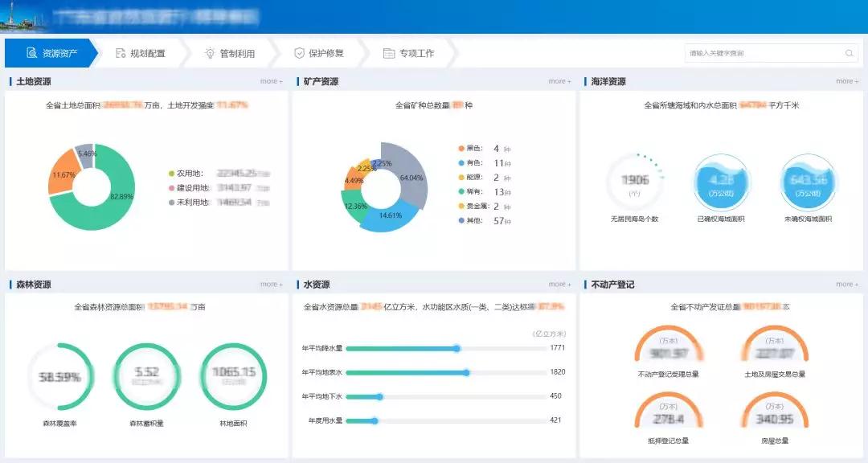Image resolution: width=868 pixels, height=463 pixels.
Task: Click the blue 14.61% mineral chart segment
Action: tap(390, 216)
